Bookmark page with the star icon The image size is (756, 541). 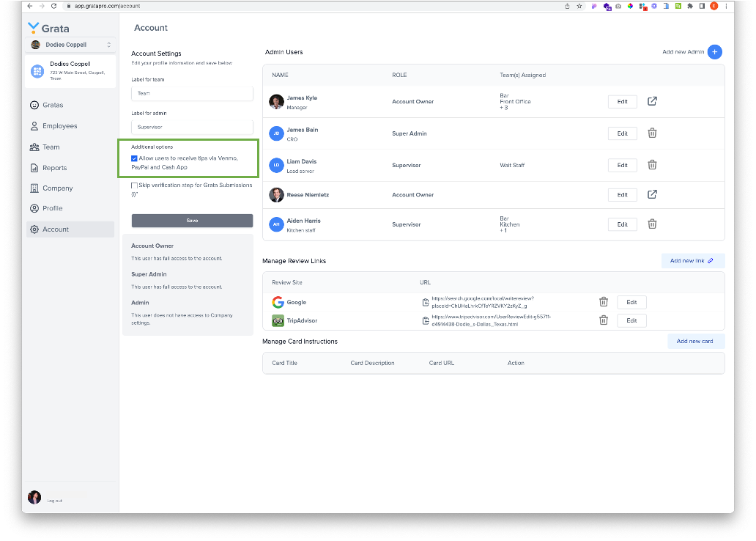[579, 7]
